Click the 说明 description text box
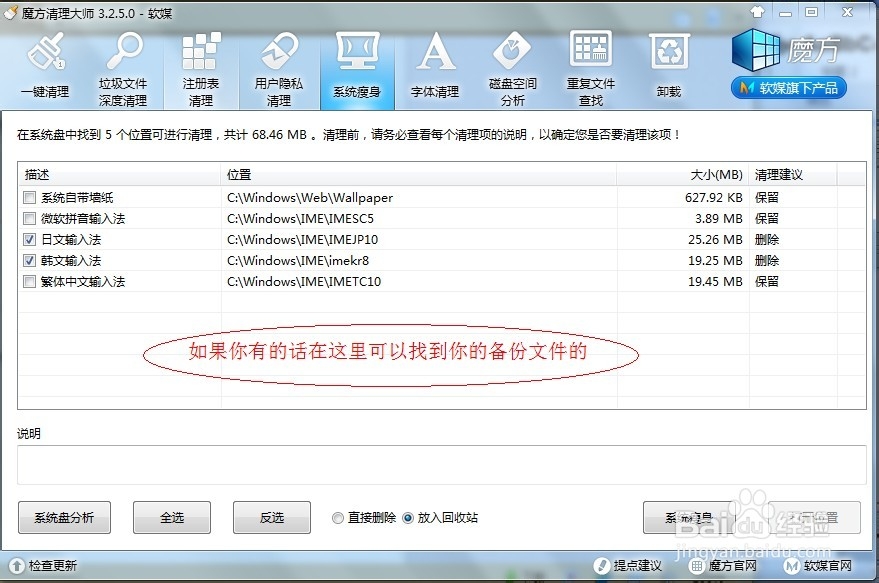Viewport: 879px width, 583px height. [442, 465]
